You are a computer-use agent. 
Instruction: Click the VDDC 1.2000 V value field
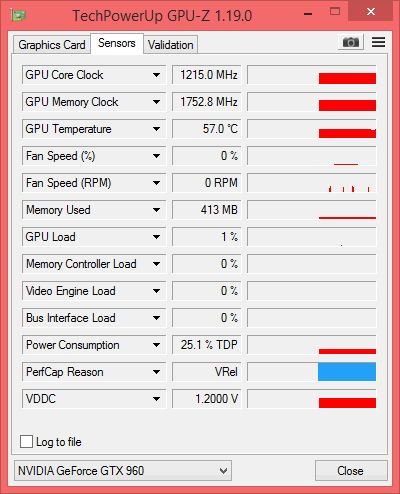[x=206, y=399]
